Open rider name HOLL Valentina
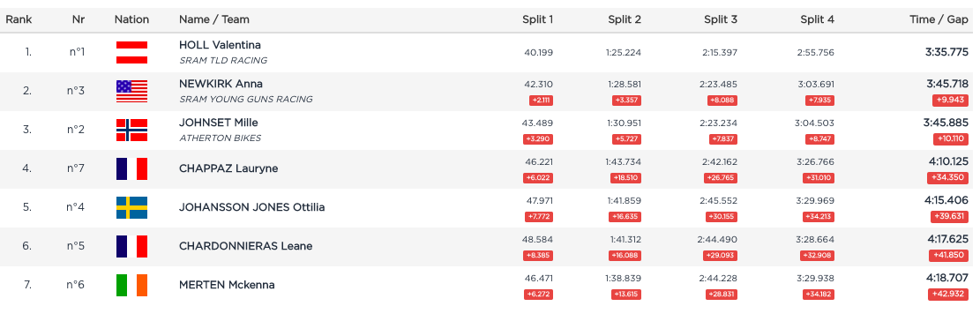The width and height of the screenshot is (980, 321). coord(220,45)
